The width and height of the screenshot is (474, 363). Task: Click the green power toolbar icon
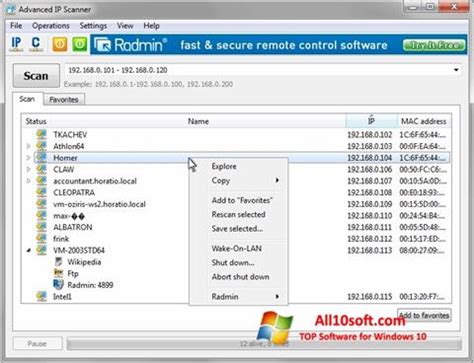(x=80, y=44)
